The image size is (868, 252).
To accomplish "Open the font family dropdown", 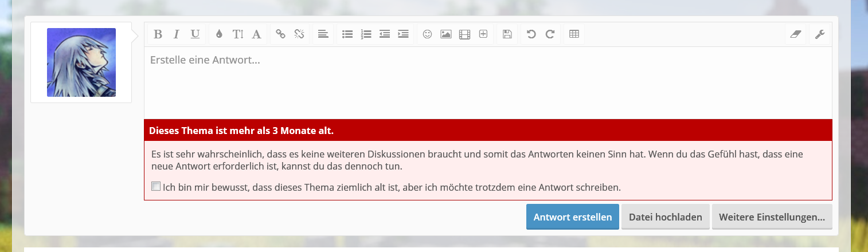I will pyautogui.click(x=257, y=34).
